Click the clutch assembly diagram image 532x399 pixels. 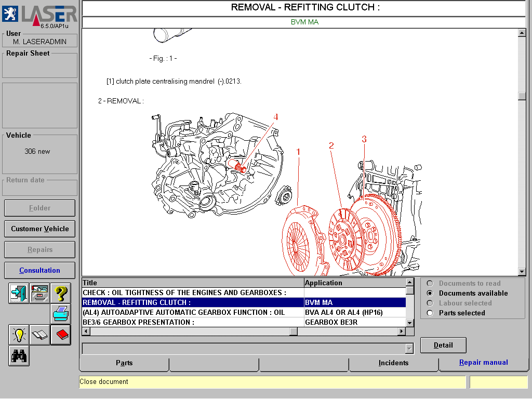click(287, 194)
